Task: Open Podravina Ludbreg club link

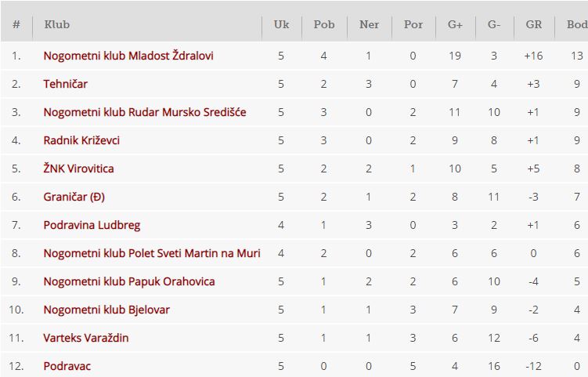Action: tap(92, 225)
